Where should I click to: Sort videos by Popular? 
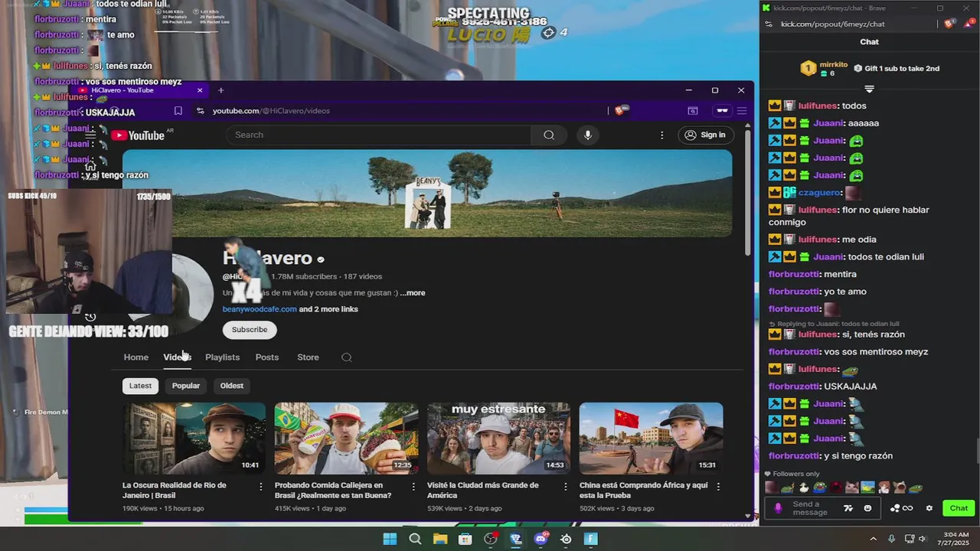point(186,386)
